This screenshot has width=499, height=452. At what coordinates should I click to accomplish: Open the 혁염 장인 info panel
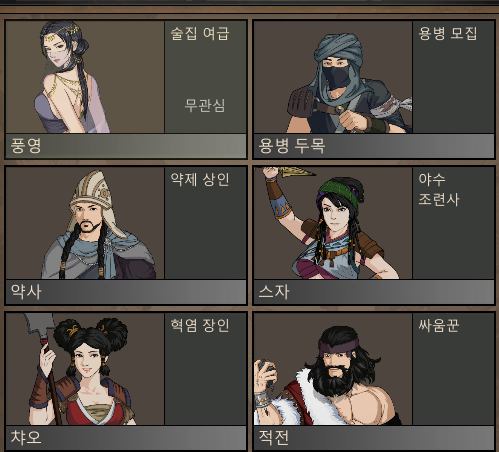(x=206, y=369)
